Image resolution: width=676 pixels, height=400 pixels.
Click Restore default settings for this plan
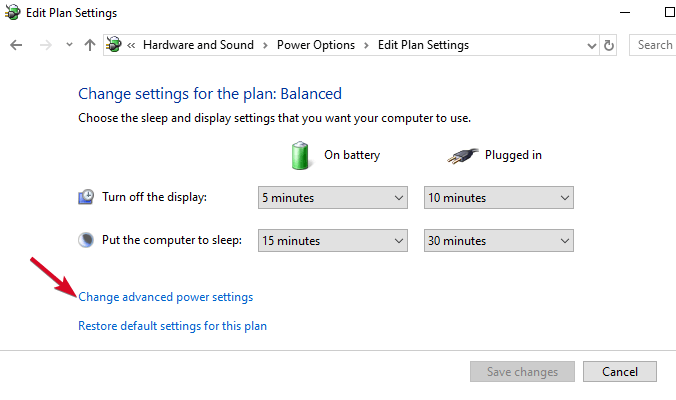point(172,326)
